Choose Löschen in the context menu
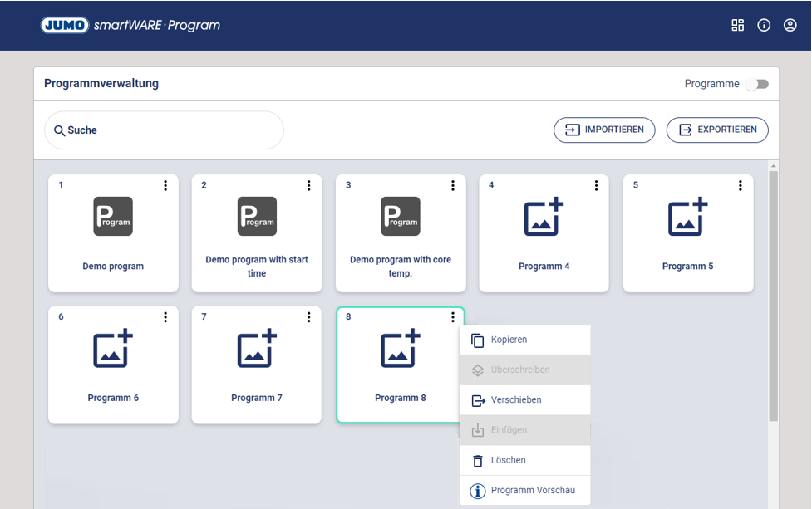812x509 pixels. point(508,460)
